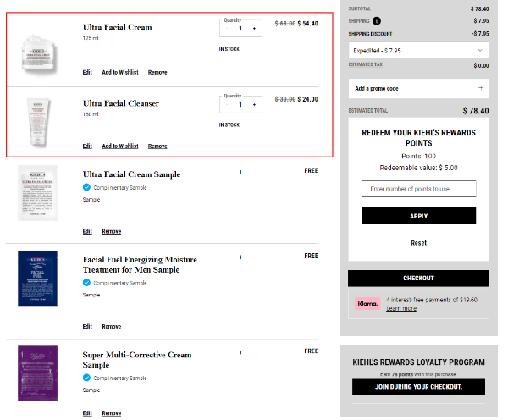The image size is (508, 420).
Task: Click Super Multi-Corrective sample complimentary checkmark
Action: (87, 378)
